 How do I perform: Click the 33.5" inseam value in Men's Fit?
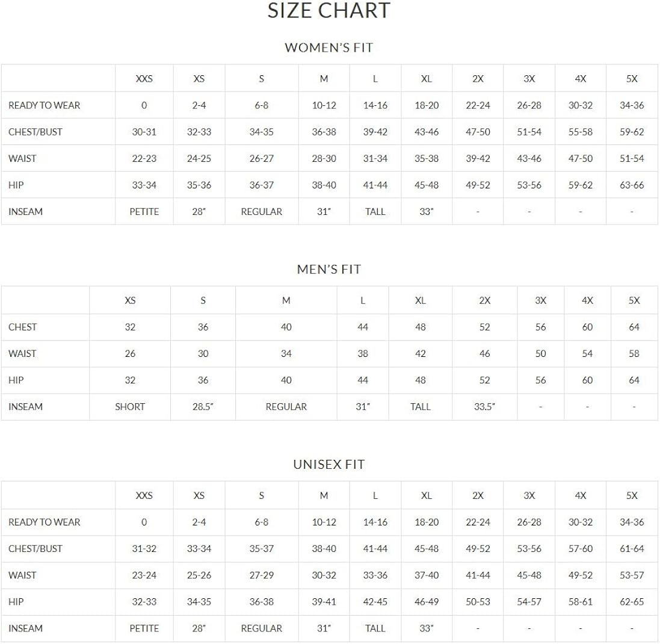coord(484,406)
